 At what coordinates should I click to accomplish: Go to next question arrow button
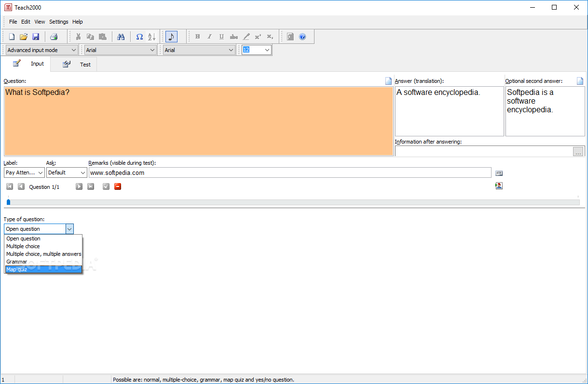tap(79, 186)
